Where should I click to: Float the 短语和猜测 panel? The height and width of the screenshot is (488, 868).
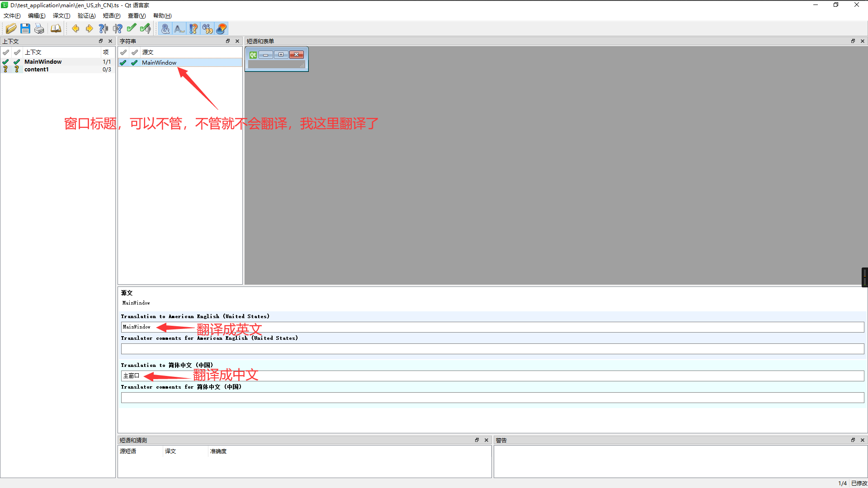click(477, 440)
